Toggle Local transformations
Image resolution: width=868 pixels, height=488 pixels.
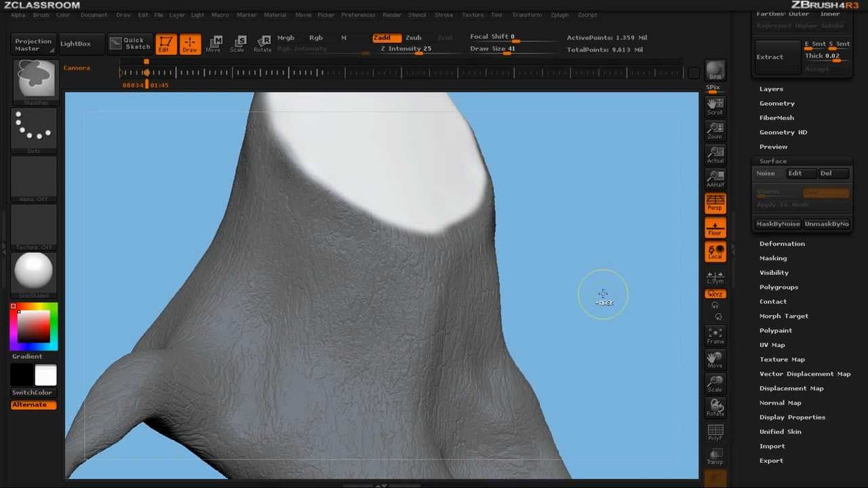715,252
